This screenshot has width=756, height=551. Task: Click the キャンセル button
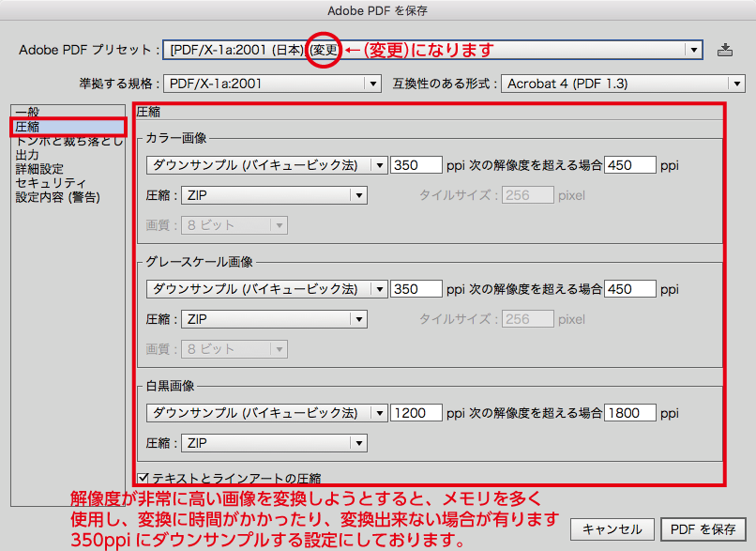click(x=612, y=529)
